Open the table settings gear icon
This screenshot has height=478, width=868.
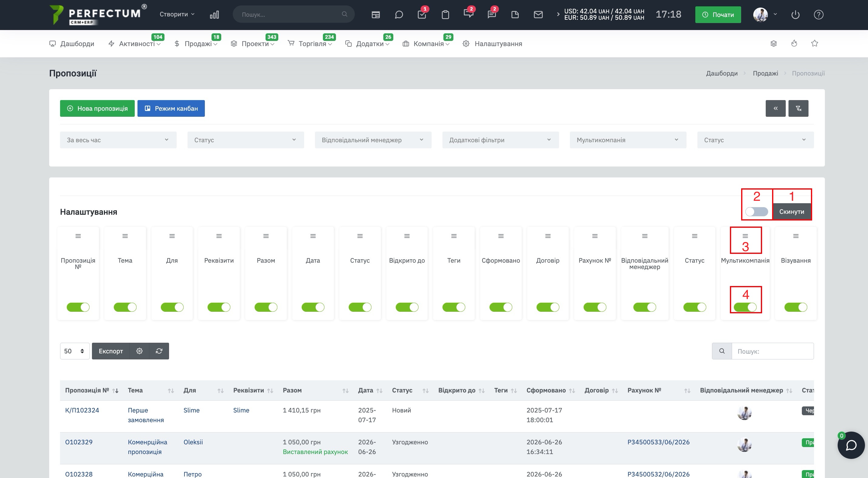point(140,351)
